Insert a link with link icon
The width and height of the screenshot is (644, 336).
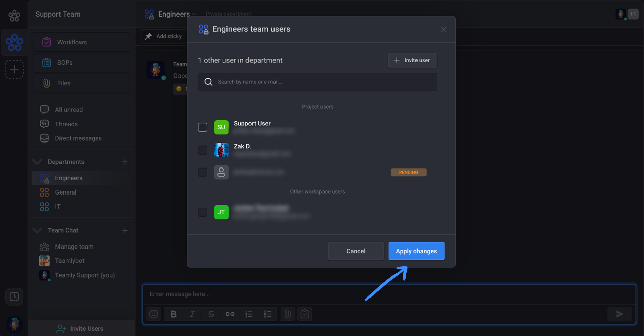click(x=230, y=314)
